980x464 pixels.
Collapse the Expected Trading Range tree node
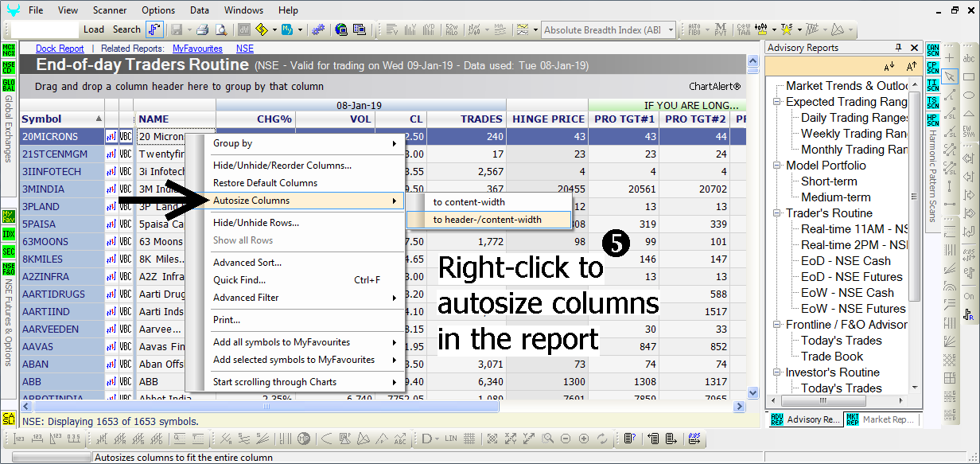776,102
